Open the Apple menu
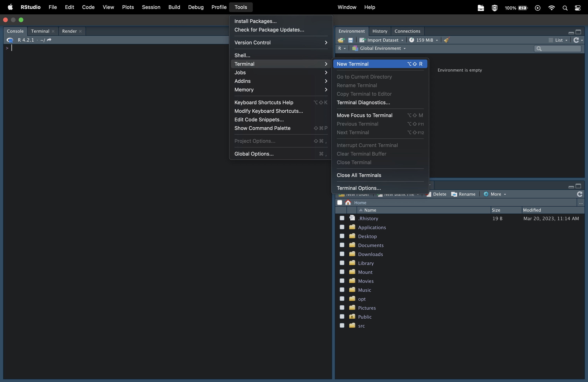588x382 pixels. (x=10, y=7)
